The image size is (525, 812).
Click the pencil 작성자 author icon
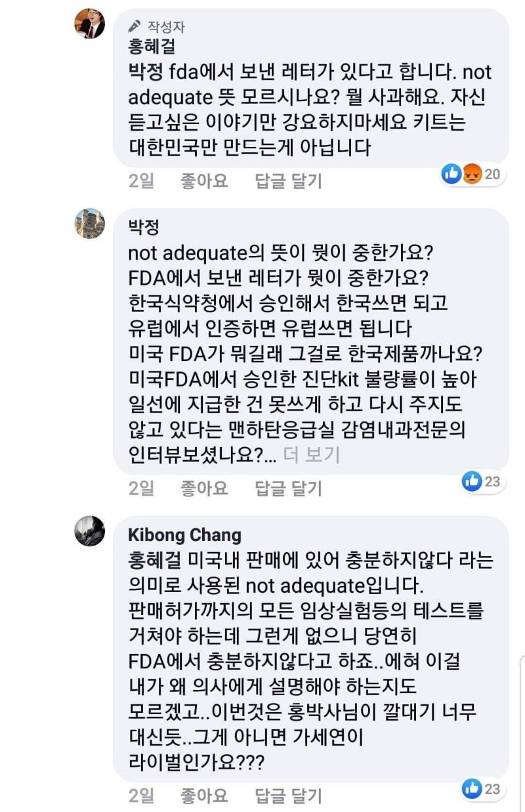(135, 26)
